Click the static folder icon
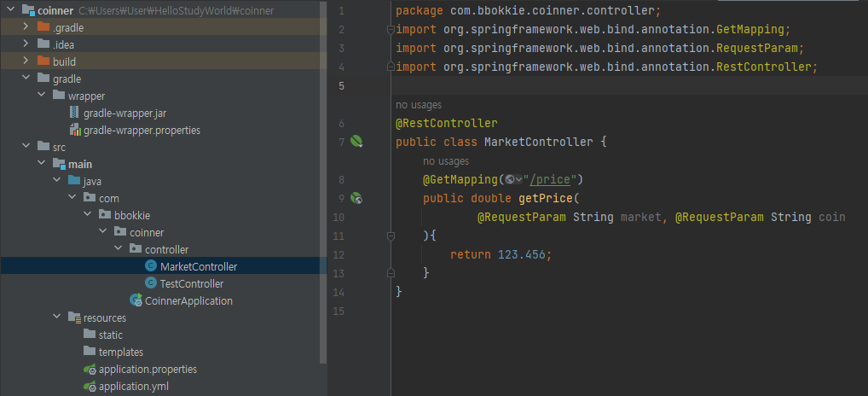The image size is (868, 396). pyautogui.click(x=90, y=335)
